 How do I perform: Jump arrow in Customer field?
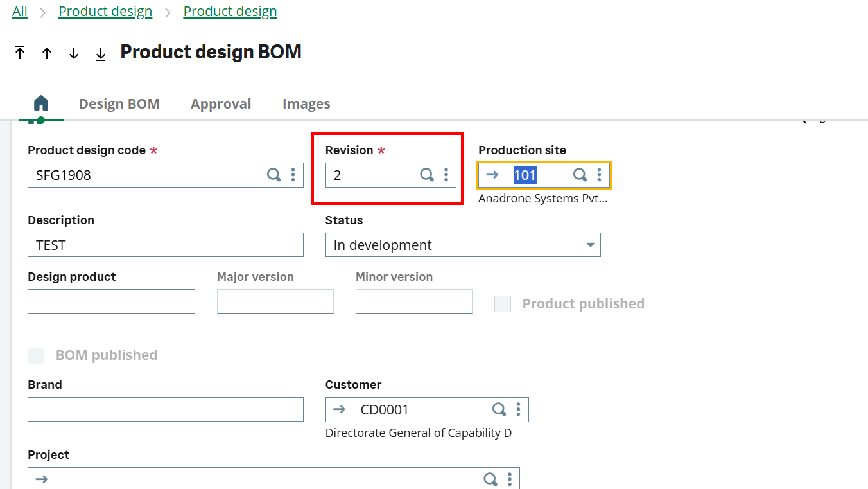pyautogui.click(x=340, y=409)
